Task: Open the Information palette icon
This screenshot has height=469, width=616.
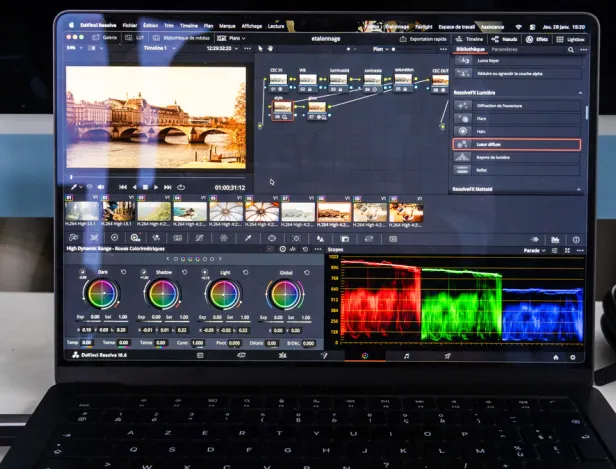Action: [576, 240]
